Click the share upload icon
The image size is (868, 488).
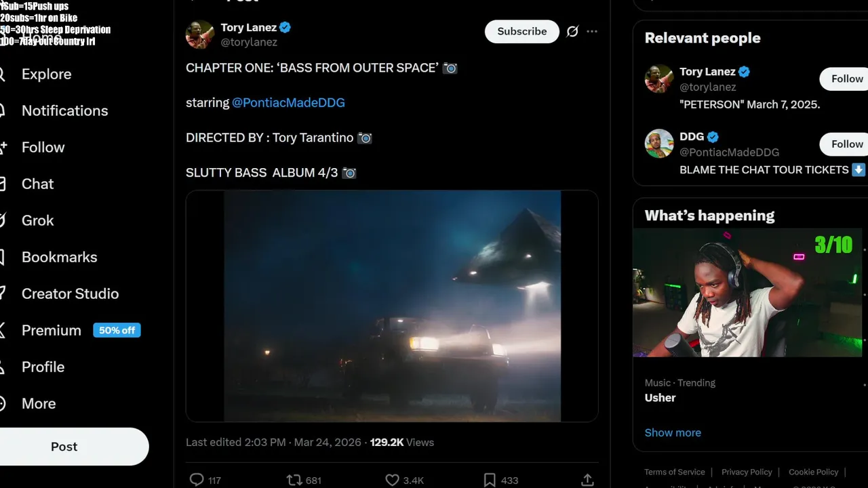(587, 480)
